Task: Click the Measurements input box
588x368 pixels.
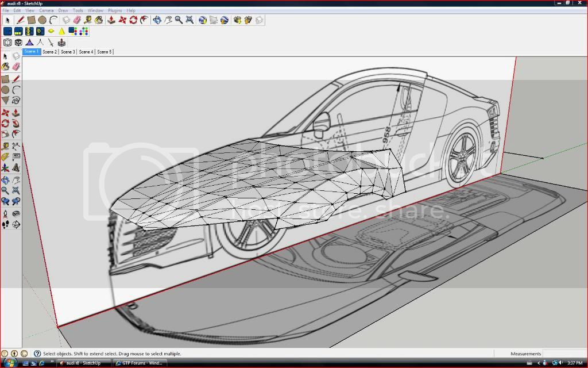Action: (564, 354)
